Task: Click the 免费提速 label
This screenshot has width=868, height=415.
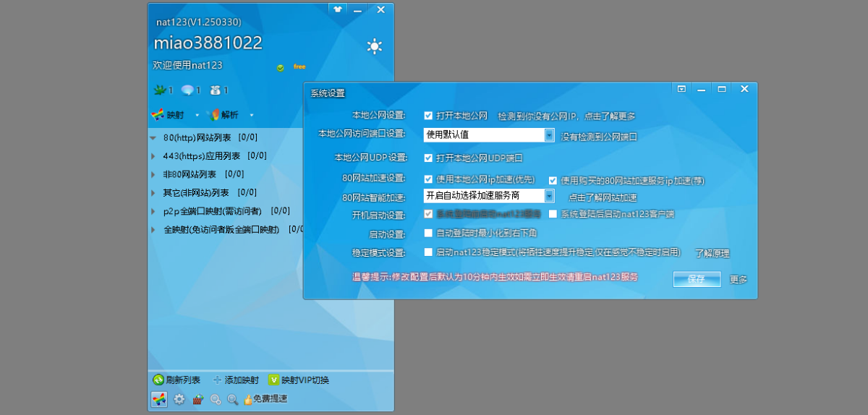Action: click(270, 399)
